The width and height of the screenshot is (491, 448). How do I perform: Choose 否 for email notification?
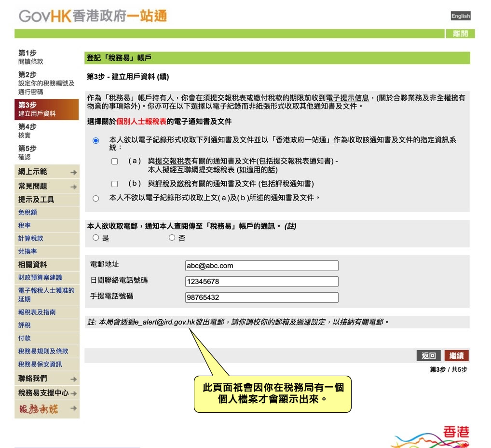[x=172, y=238]
